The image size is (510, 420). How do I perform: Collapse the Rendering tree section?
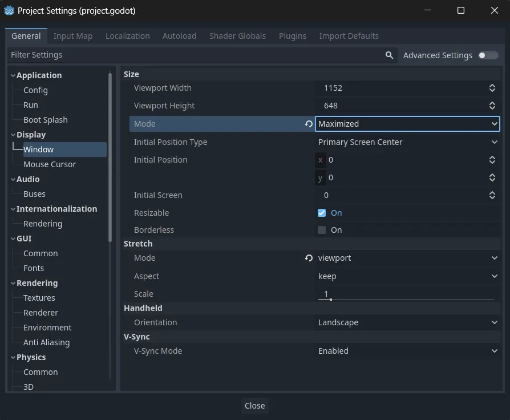(13, 283)
